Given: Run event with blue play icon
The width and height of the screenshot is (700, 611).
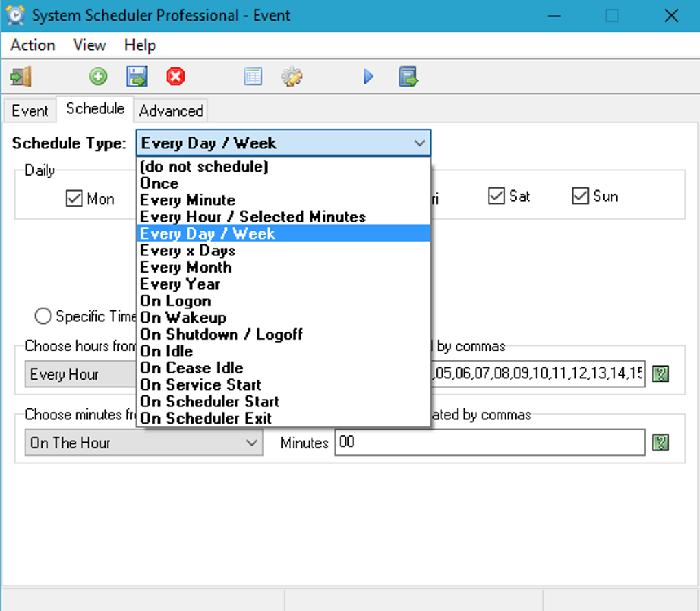Looking at the screenshot, I should (369, 76).
